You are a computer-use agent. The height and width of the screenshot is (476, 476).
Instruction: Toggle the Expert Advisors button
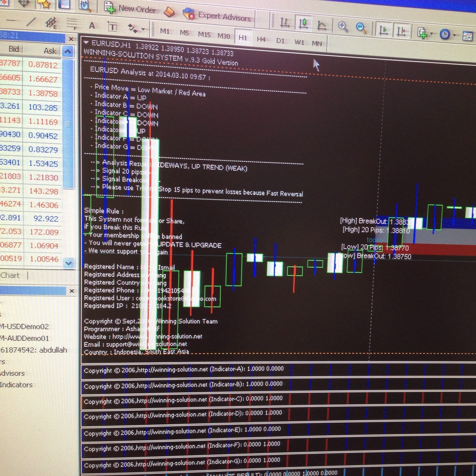pos(217,16)
